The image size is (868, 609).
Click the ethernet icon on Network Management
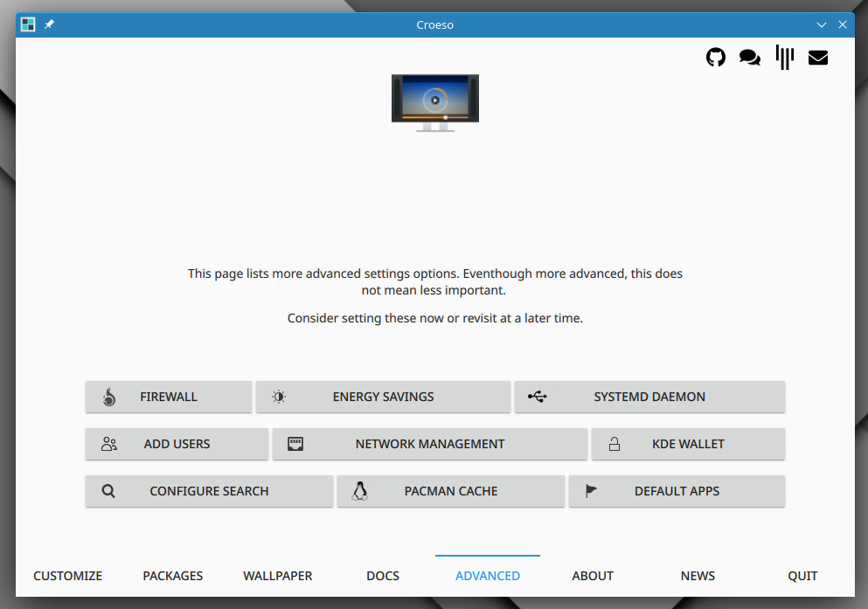tap(295, 444)
